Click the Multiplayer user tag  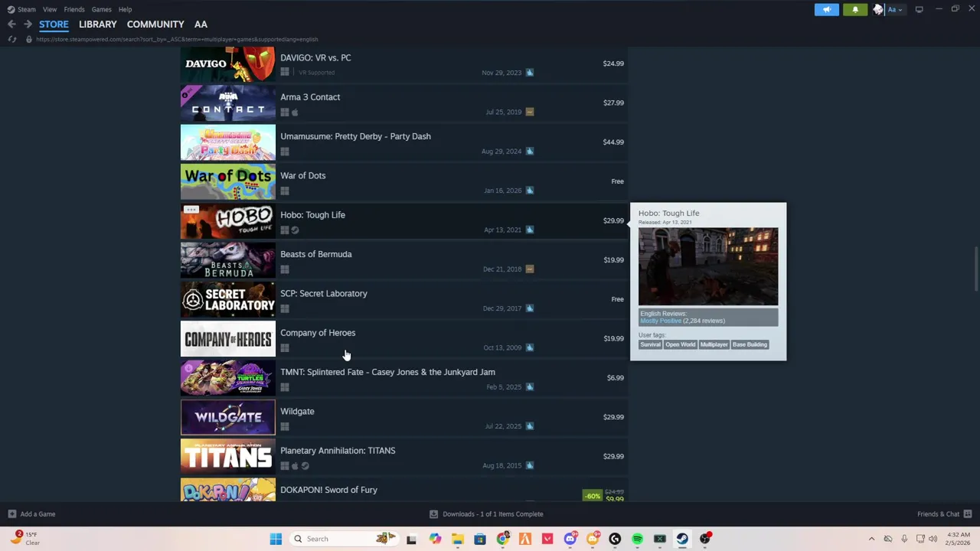coord(714,344)
